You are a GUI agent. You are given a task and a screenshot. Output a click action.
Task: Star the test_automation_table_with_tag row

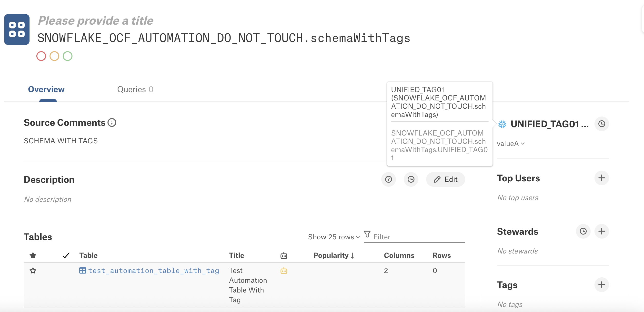pyautogui.click(x=33, y=271)
